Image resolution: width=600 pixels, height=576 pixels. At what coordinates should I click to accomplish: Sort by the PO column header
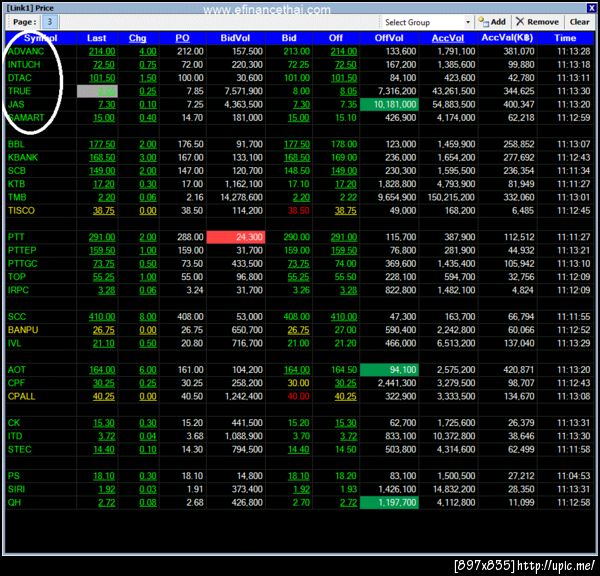pos(183,38)
